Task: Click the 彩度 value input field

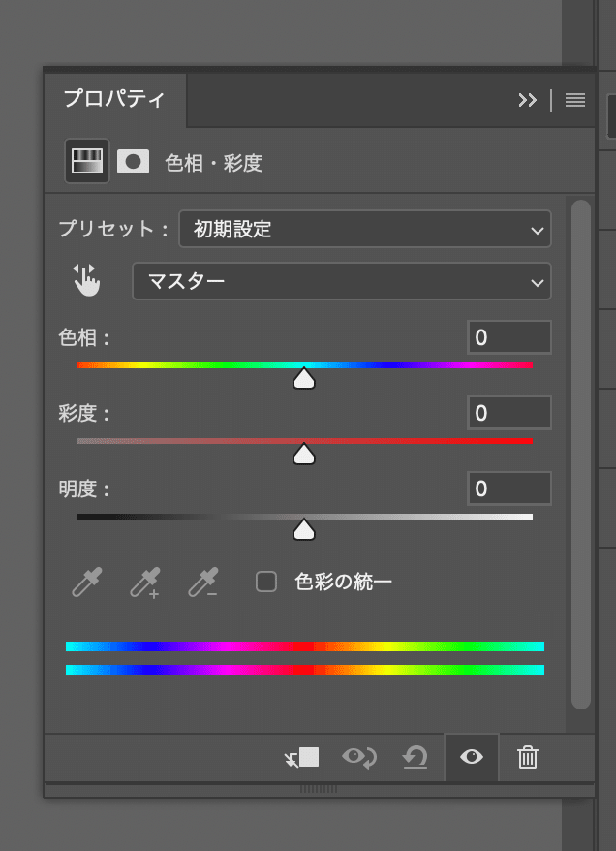Action: [509, 413]
